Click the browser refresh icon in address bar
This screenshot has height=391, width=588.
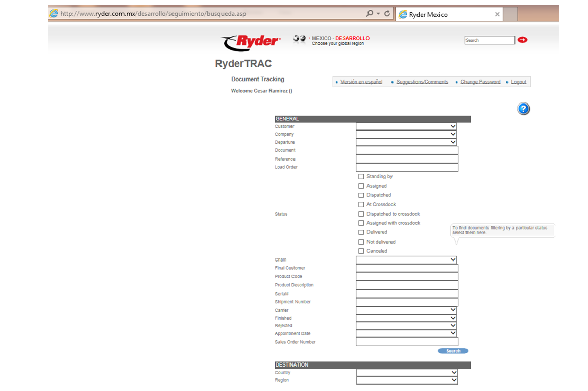[x=387, y=14]
